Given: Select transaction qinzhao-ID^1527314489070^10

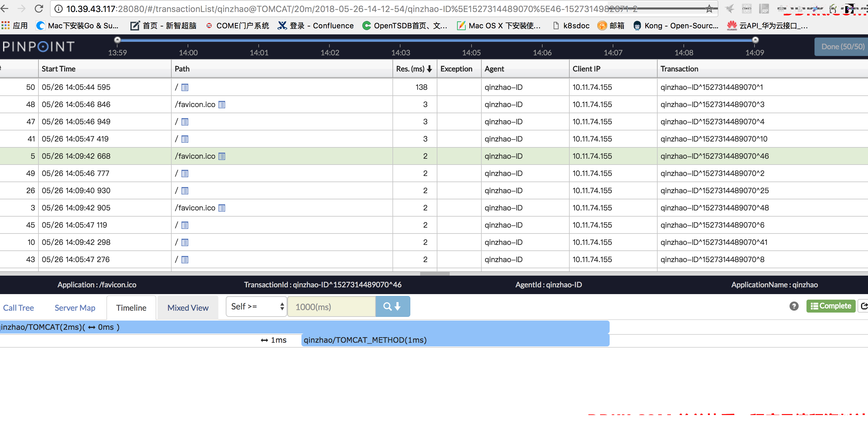Looking at the screenshot, I should (714, 139).
